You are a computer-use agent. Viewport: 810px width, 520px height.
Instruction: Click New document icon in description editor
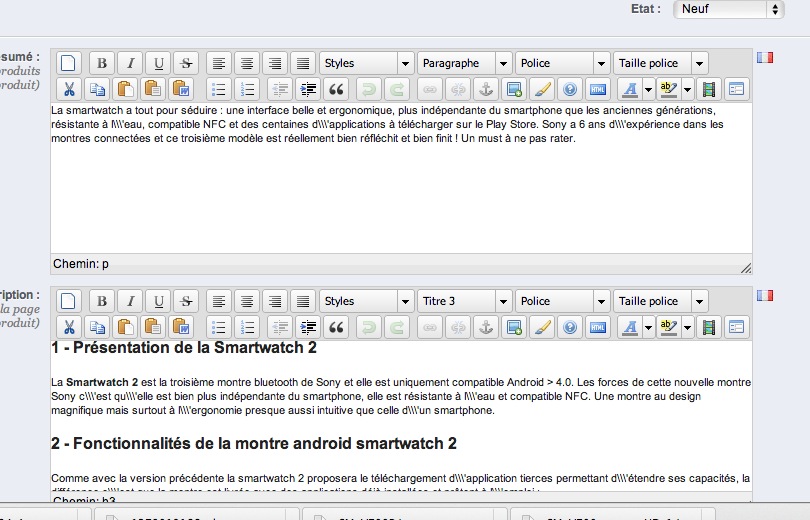[68, 301]
